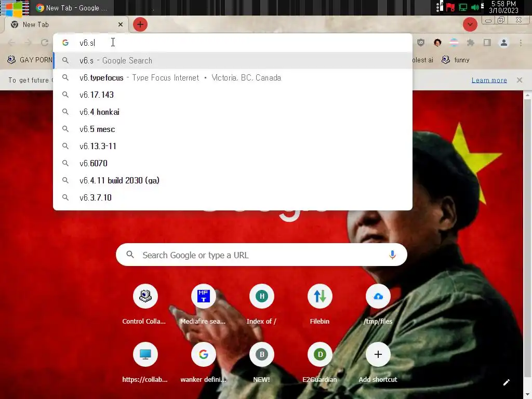
Task: Open the Extensions puzzle piece menu
Action: [x=471, y=43]
